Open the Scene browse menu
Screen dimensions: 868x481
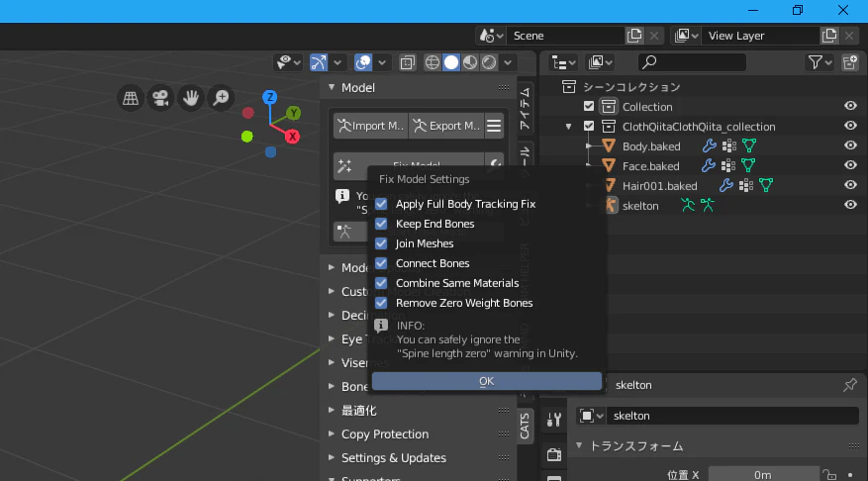(x=491, y=36)
